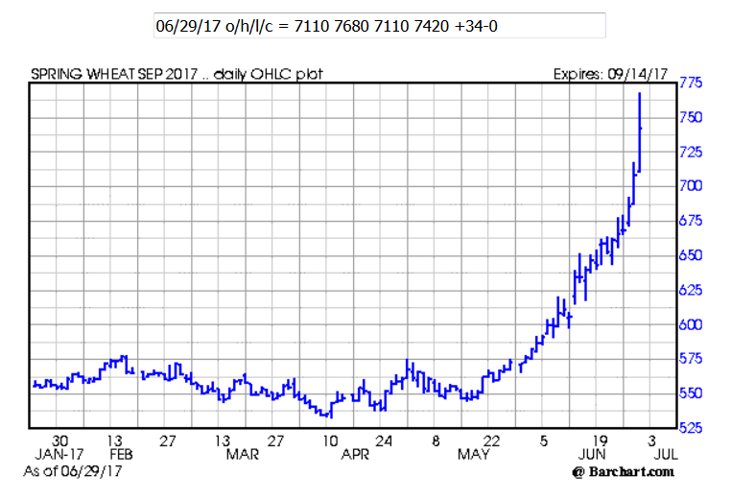Select the 600 price axis label

692,324
